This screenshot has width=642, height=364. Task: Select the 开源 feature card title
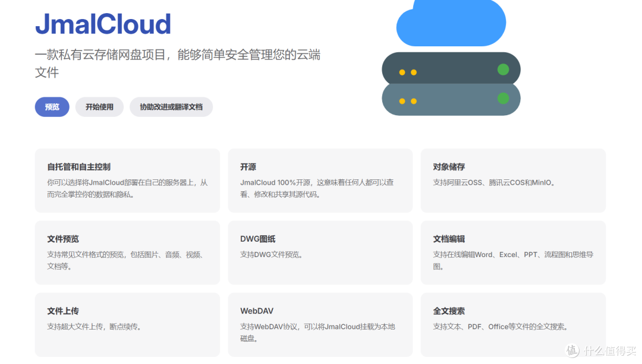tap(248, 167)
